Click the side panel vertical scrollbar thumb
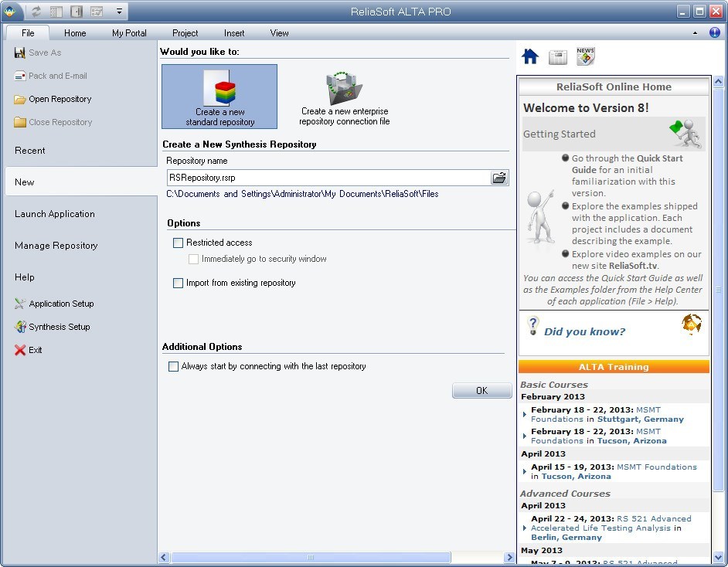Screen dimensions: 728x567 (x=718, y=289)
